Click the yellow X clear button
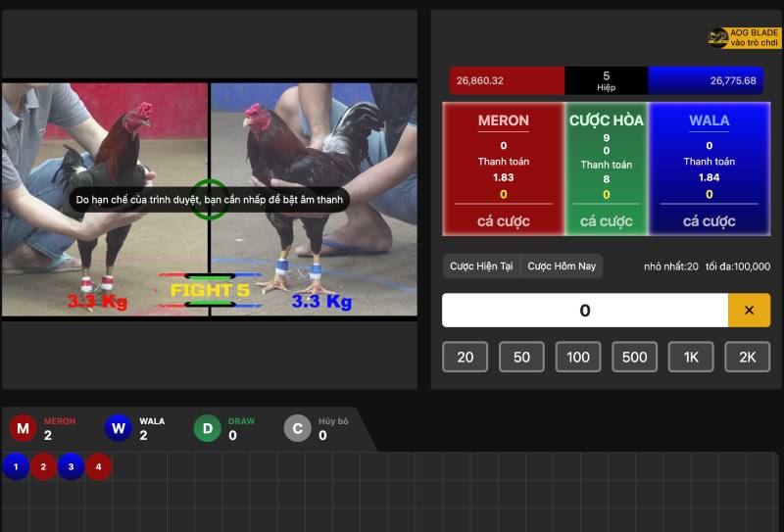Viewport: 784px width, 532px height. (x=749, y=311)
